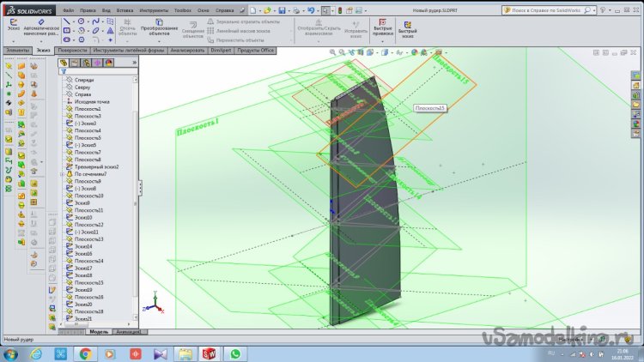Screen dimensions: 644x362
Task: Expand the По сечениям7 feature node
Action: 63,174
